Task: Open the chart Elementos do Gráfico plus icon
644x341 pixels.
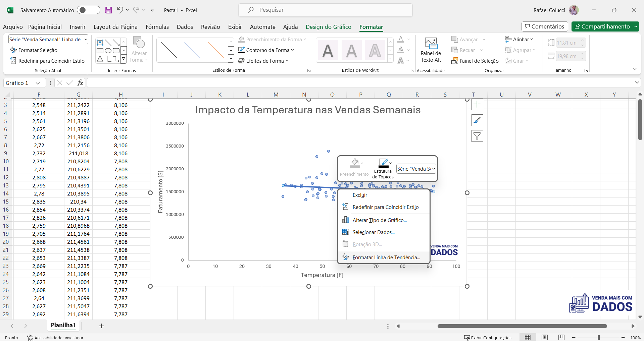Action: point(477,104)
